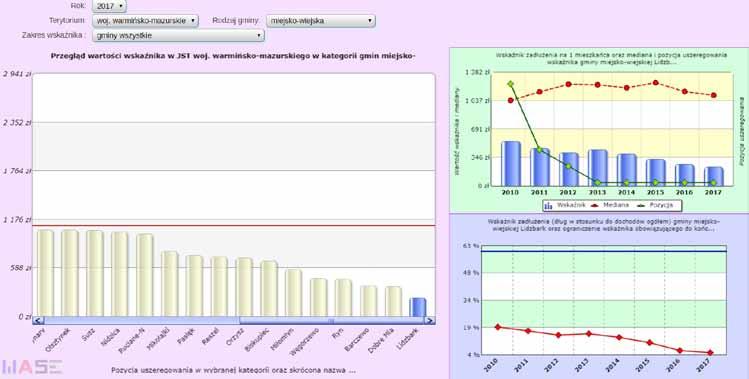Select the Mikołajki bar in the chart
749x379 pixels.
click(x=170, y=284)
